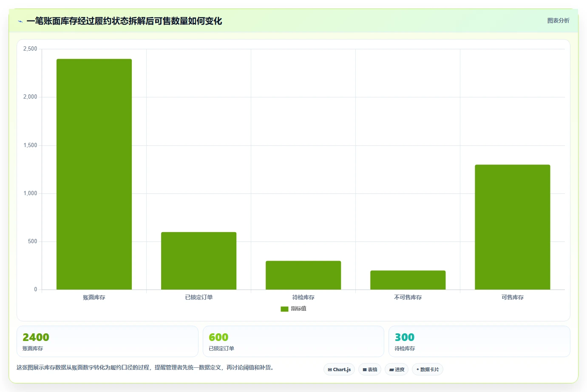587x392 pixels.
Task: Click the 2,000 y-axis tick label
Action: coord(30,97)
